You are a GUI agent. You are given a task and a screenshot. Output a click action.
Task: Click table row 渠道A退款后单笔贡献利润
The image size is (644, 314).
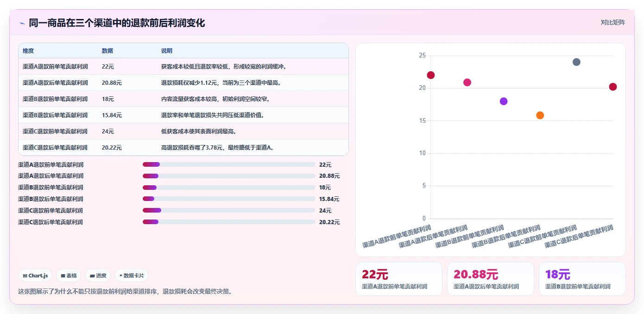183,83
